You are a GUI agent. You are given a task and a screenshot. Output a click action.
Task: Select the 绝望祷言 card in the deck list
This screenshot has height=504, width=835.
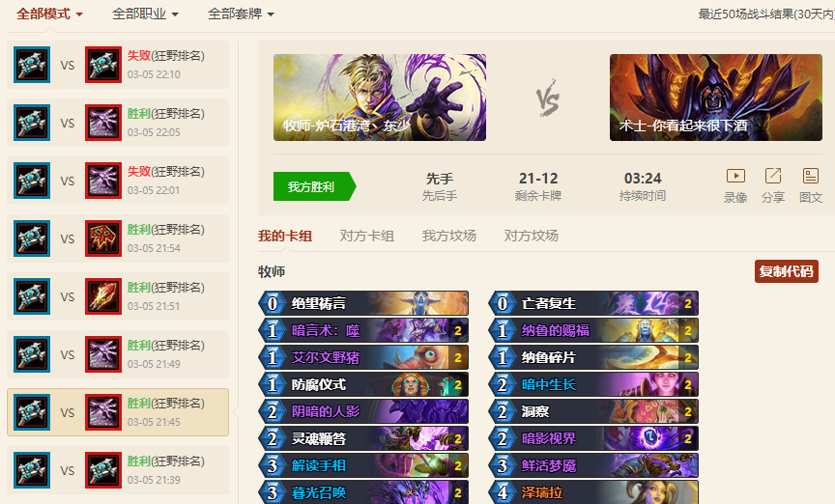tap(363, 303)
